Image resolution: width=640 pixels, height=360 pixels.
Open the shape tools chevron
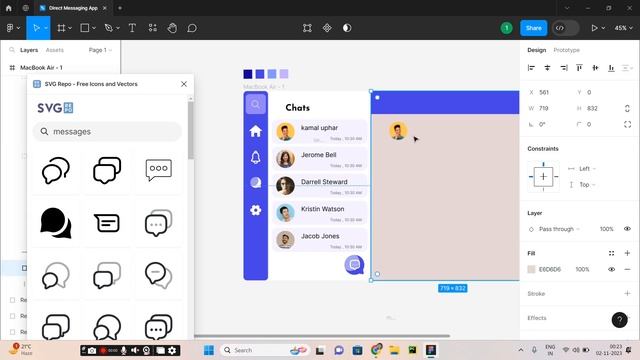94,28
